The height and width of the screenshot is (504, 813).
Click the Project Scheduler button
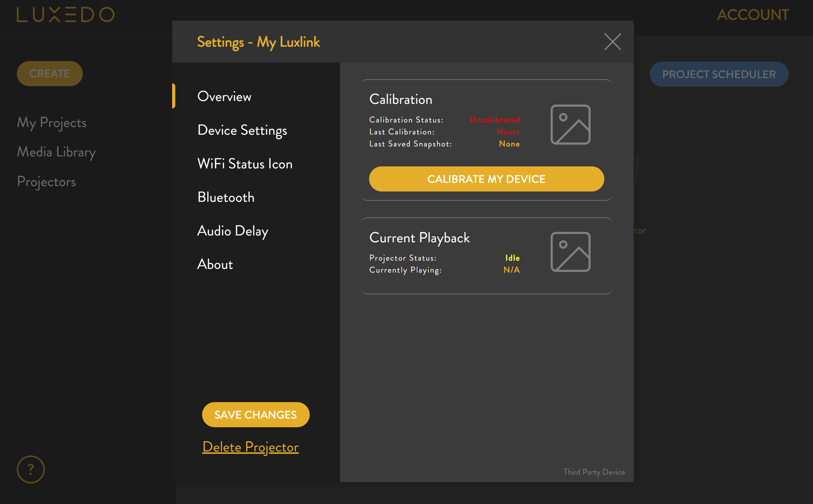[x=719, y=74]
